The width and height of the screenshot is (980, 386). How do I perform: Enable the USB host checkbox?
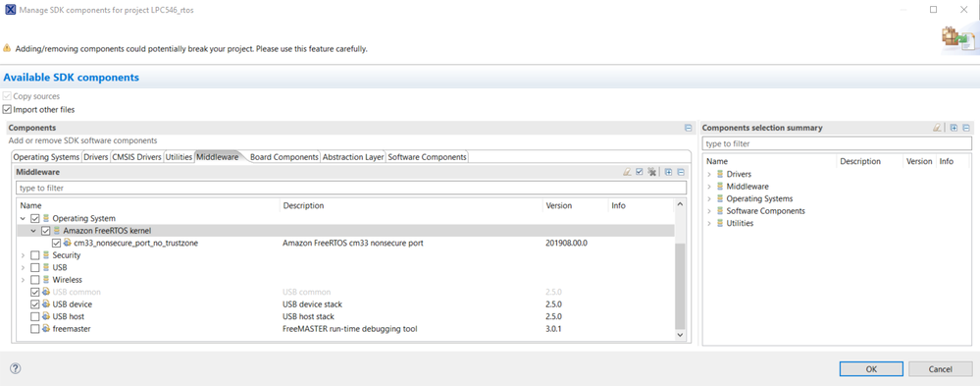coord(35,316)
